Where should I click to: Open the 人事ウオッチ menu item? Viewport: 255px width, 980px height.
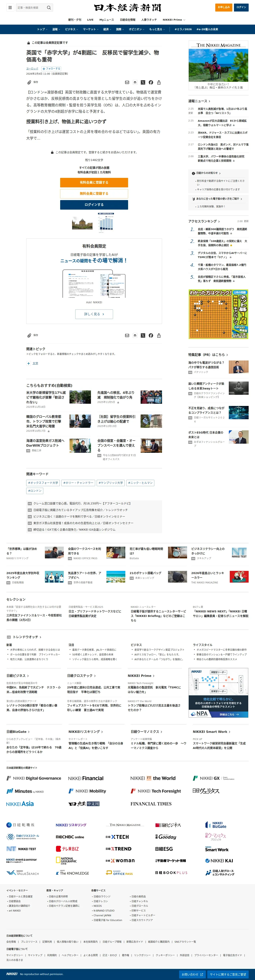[149, 20]
